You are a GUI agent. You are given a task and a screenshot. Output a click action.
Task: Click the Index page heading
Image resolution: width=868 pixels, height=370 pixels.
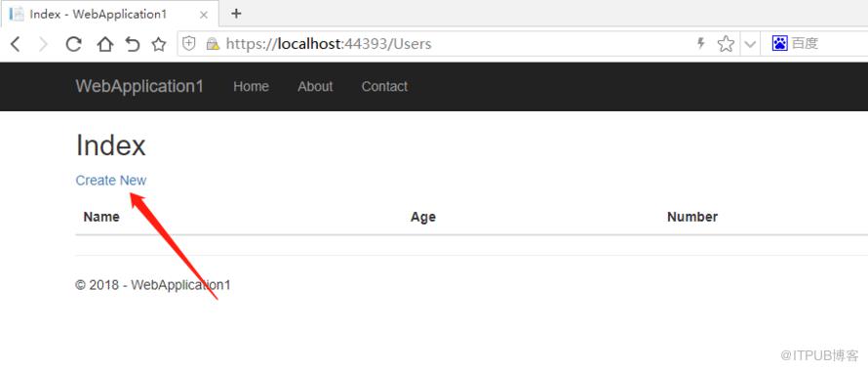[111, 146]
